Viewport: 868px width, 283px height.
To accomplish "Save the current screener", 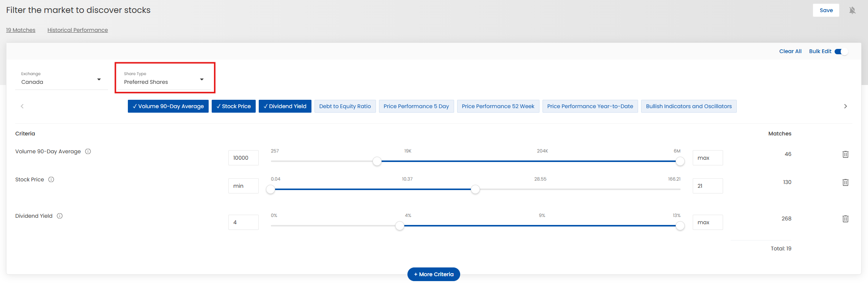I will [826, 10].
